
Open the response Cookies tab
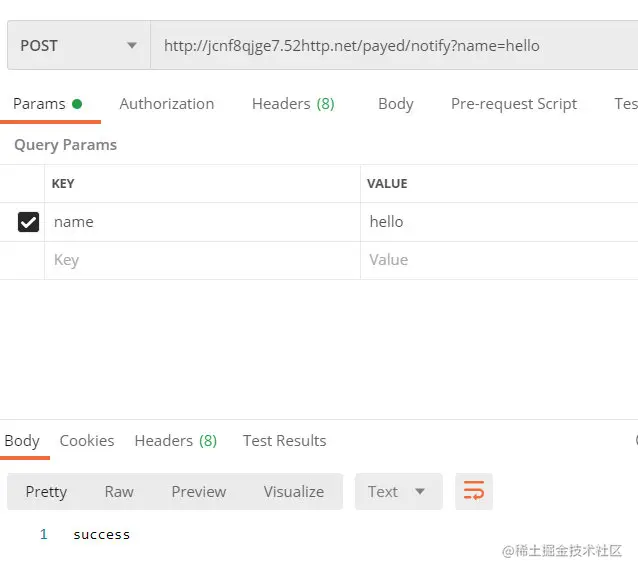pos(87,441)
